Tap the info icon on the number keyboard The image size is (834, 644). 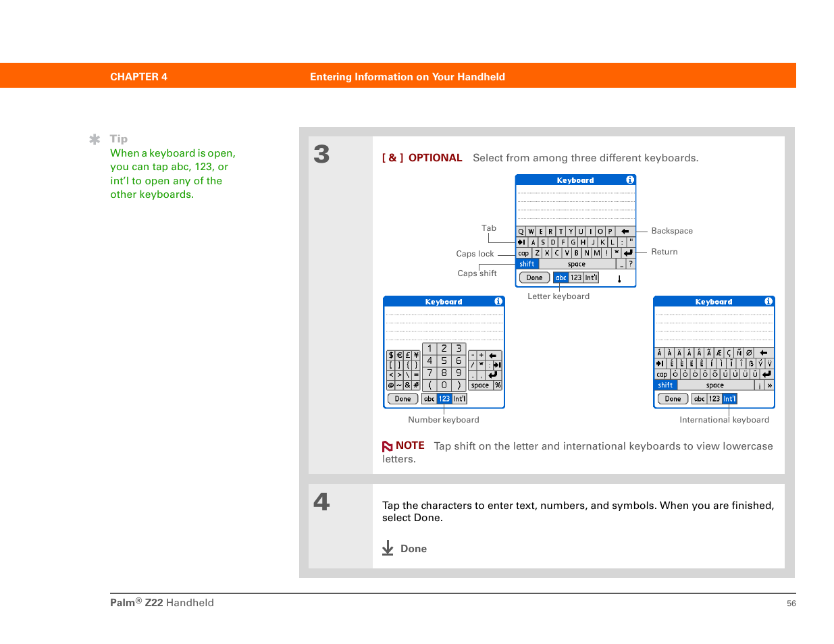point(498,302)
